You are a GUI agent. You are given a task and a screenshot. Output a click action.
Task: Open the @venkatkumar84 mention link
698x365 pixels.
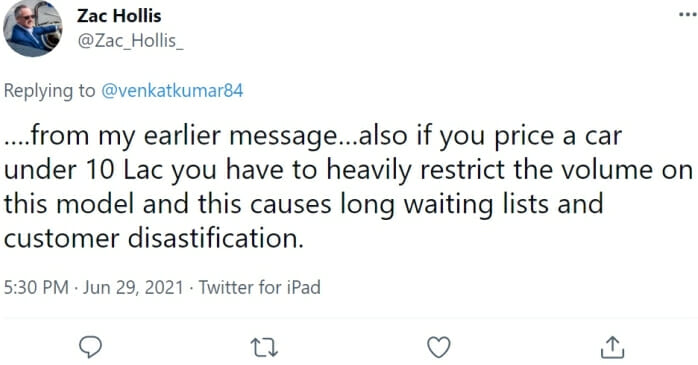[172, 91]
